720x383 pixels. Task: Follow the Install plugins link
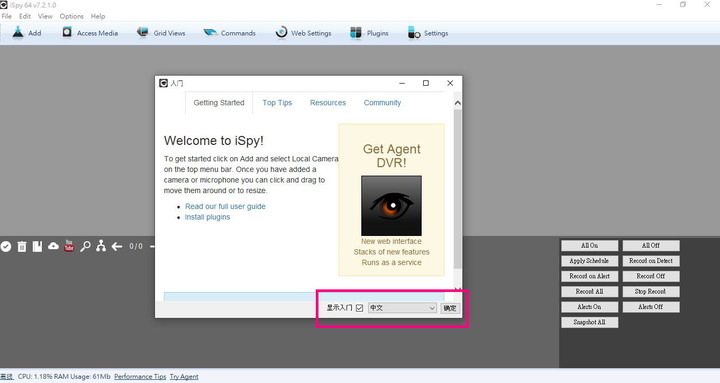(208, 217)
